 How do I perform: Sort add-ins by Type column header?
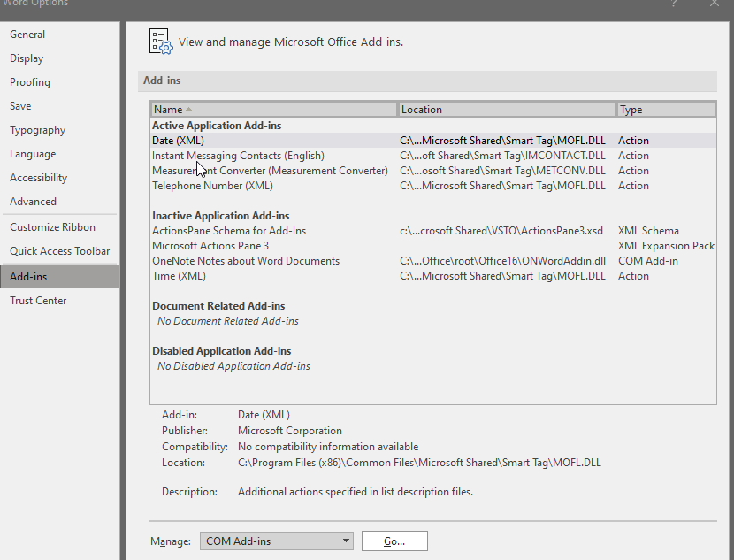click(x=666, y=110)
